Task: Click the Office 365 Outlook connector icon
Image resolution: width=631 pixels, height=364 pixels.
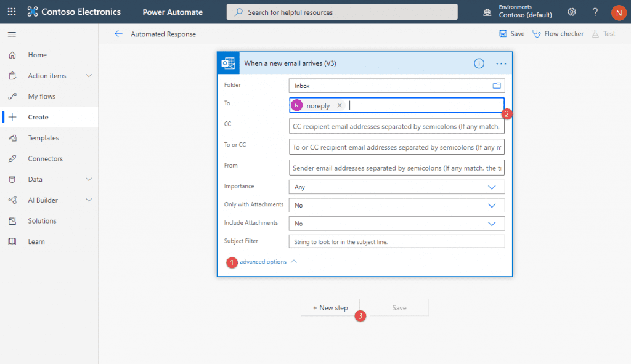Action: [228, 63]
